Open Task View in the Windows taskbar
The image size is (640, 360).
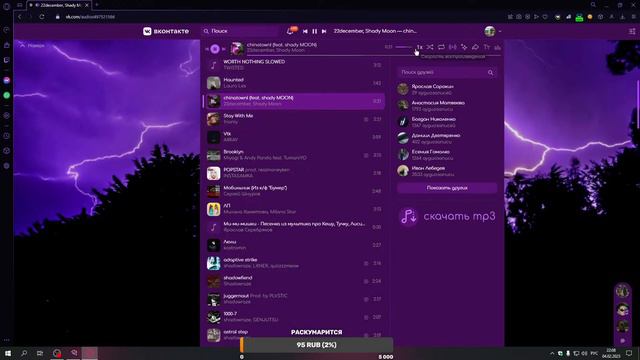point(40,353)
